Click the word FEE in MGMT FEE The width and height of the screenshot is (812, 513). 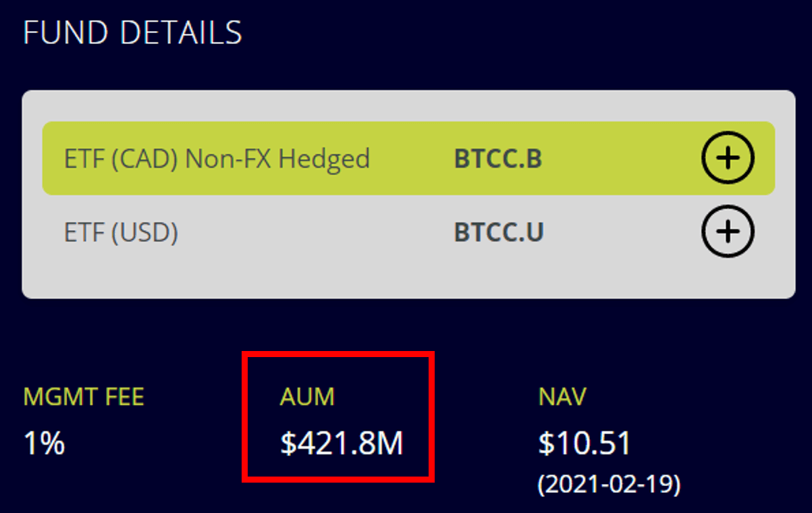click(x=123, y=396)
